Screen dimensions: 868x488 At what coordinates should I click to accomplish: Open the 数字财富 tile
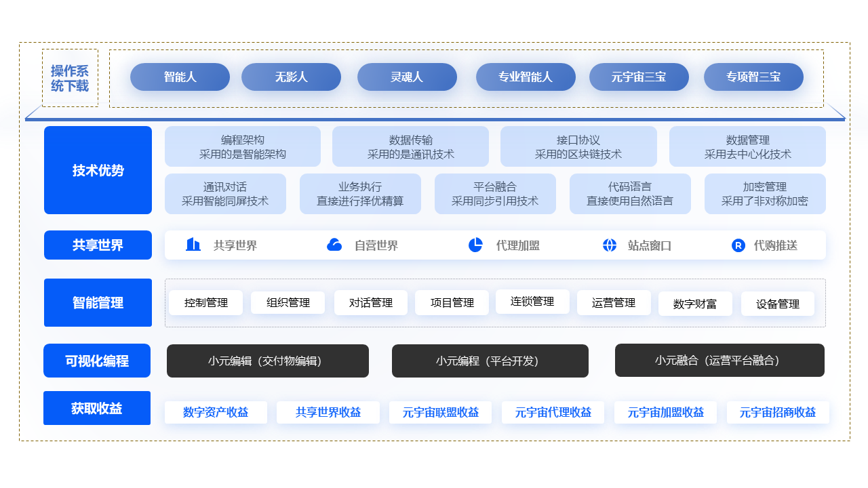tap(695, 304)
